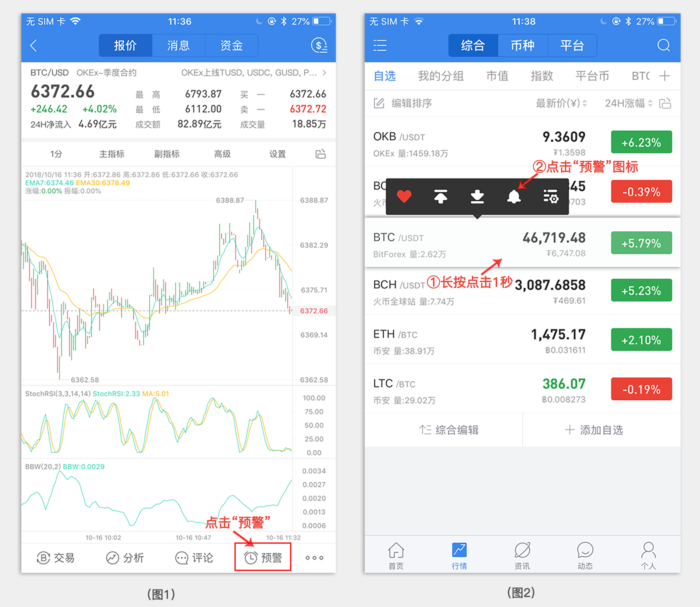Tap the red heart favorite icon
700x607 pixels.
coord(404,196)
